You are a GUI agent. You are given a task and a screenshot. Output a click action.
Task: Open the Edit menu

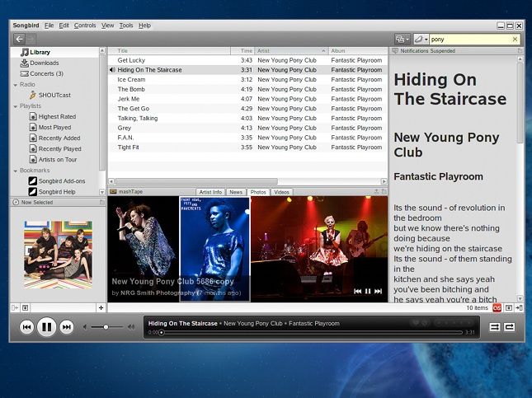tap(64, 26)
